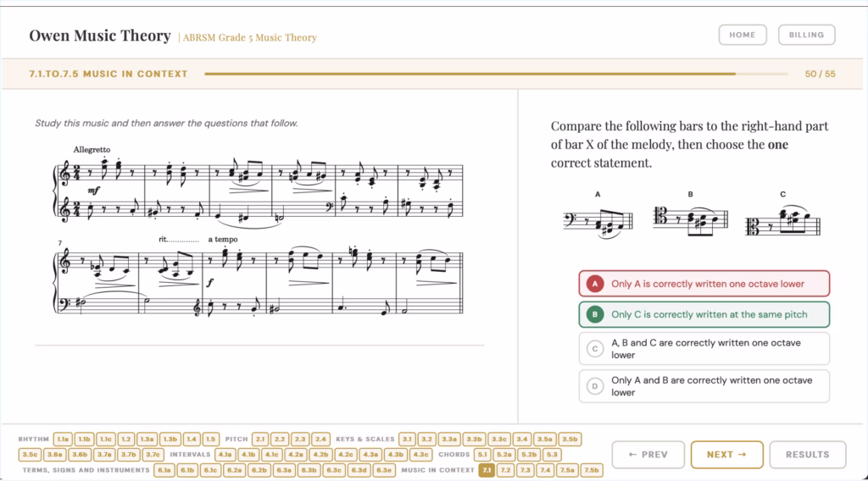The image size is (868, 481).
Task: Jump to Rhythm section 1.1b
Action: tap(84, 439)
